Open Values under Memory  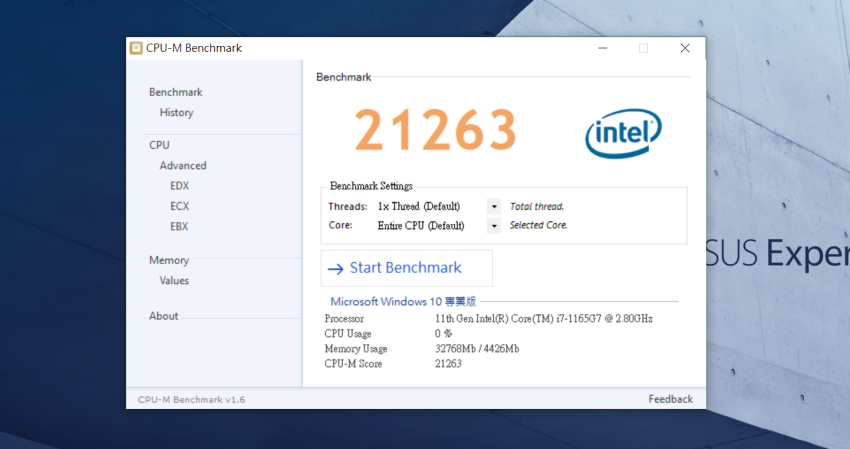point(174,280)
